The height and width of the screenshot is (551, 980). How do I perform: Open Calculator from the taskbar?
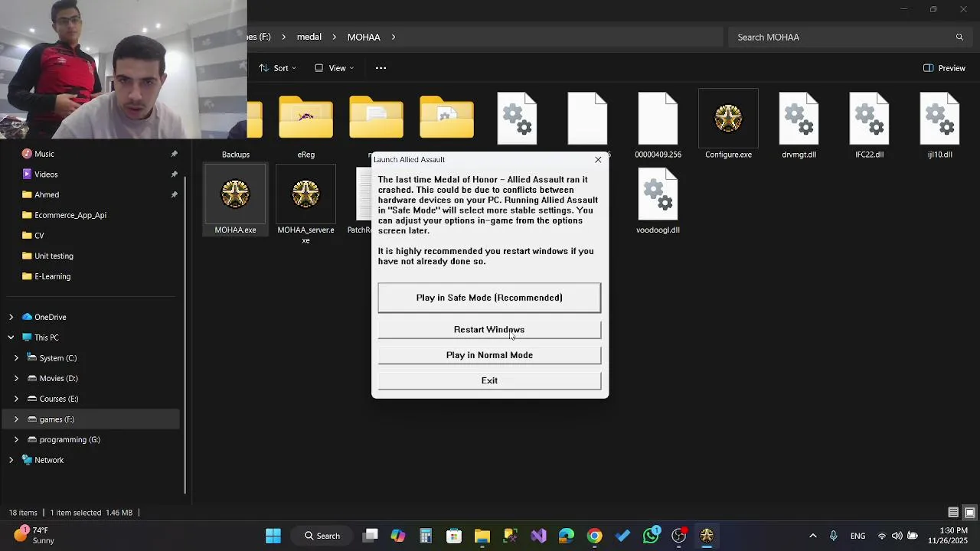point(426,536)
